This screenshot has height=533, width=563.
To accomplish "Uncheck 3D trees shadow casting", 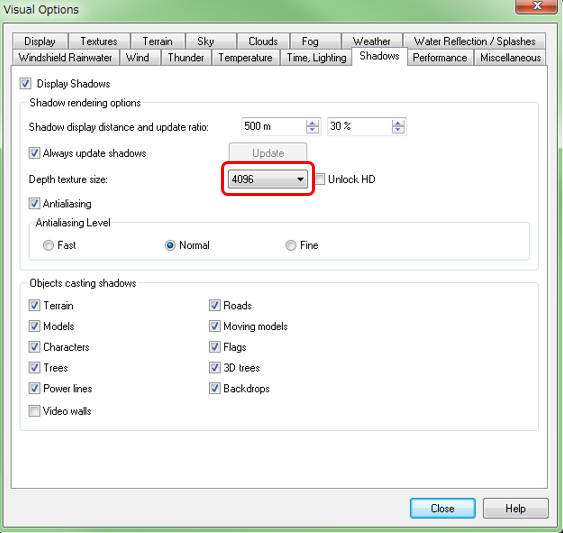I will [x=214, y=367].
